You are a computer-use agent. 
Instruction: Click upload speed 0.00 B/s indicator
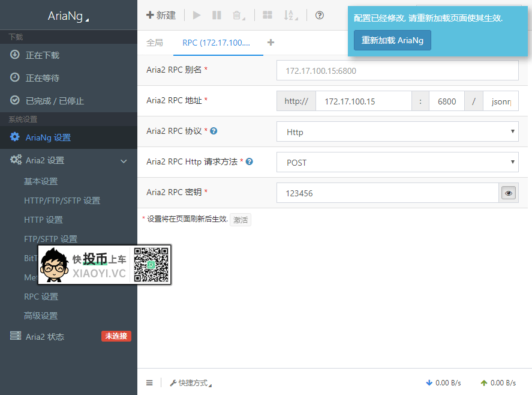click(x=498, y=383)
